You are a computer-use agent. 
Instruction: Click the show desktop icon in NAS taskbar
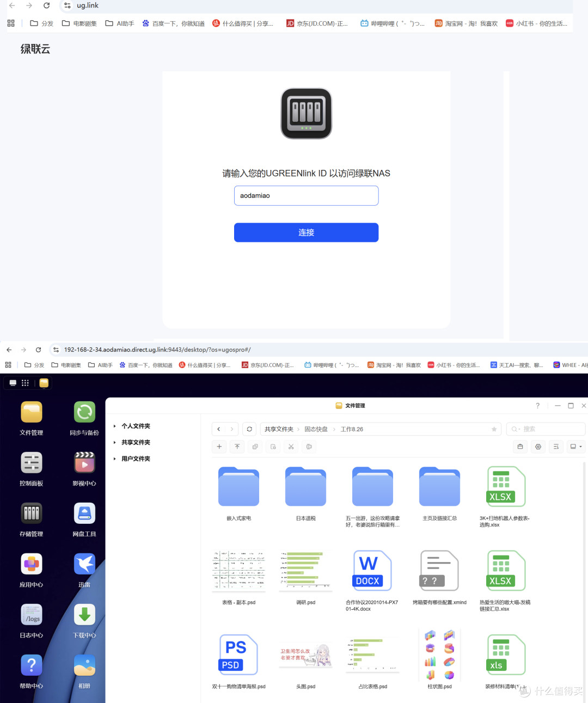coord(13,383)
